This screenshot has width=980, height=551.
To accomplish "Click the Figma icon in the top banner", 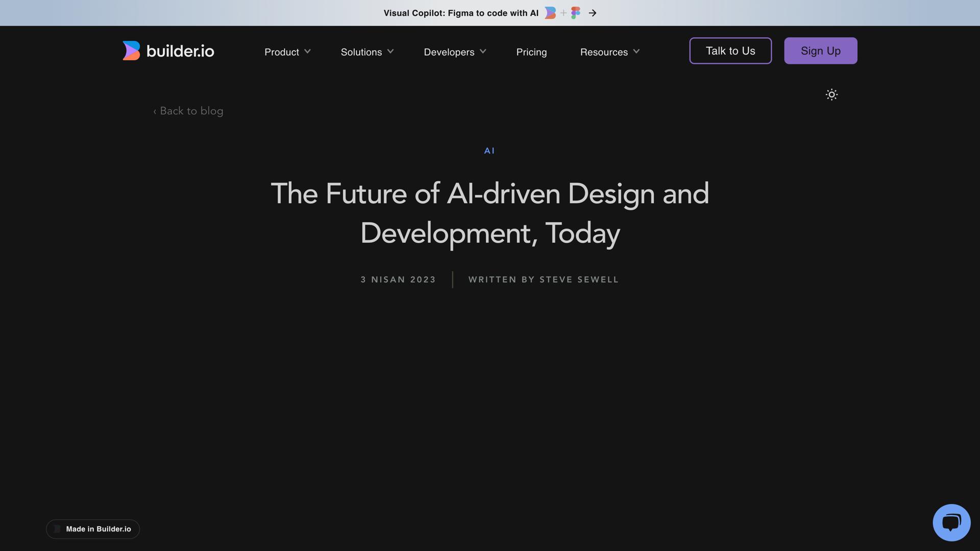I will [576, 13].
